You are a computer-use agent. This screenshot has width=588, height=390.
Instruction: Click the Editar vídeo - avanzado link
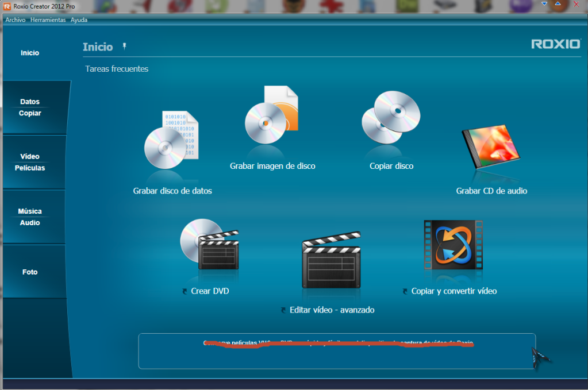[x=332, y=310]
